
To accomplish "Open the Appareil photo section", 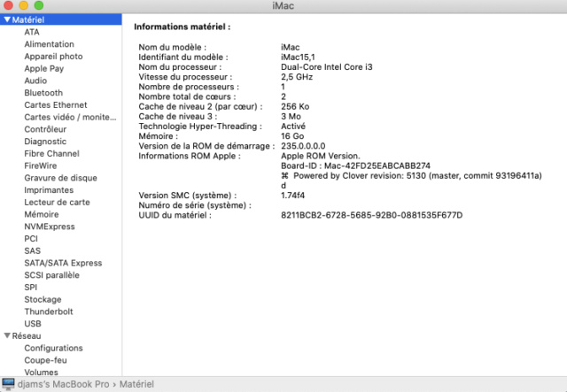I will tap(53, 57).
